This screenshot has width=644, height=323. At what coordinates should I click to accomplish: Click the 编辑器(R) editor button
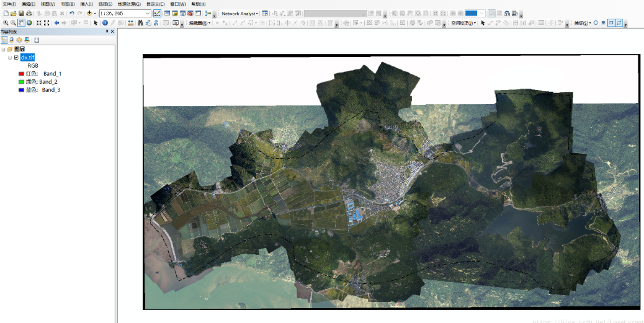(200, 23)
